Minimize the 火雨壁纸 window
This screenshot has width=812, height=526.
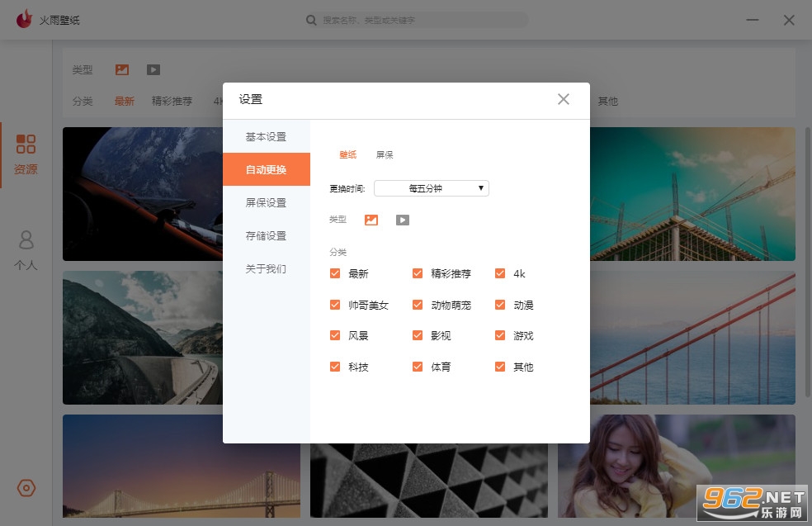753,20
